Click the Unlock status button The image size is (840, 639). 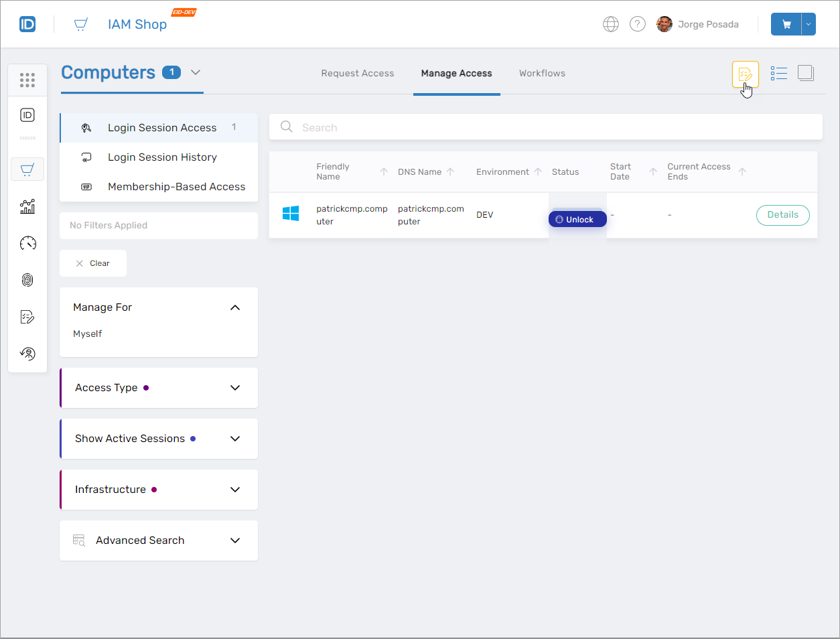click(577, 220)
